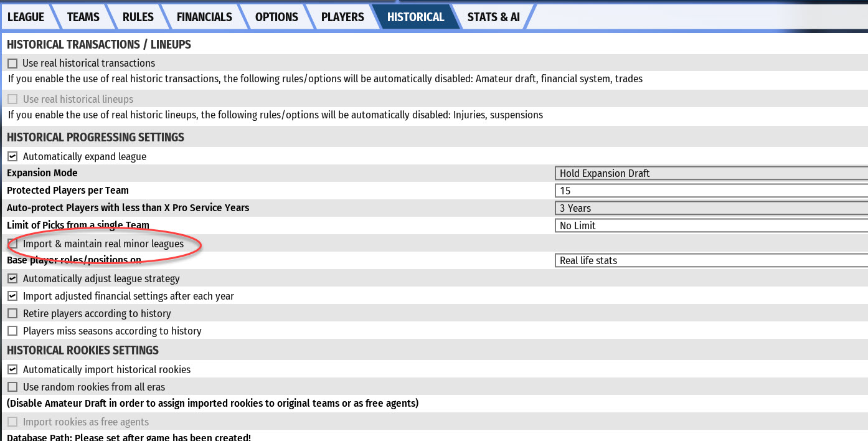Switch to the Players tab
The width and height of the screenshot is (868, 441).
[x=342, y=17]
